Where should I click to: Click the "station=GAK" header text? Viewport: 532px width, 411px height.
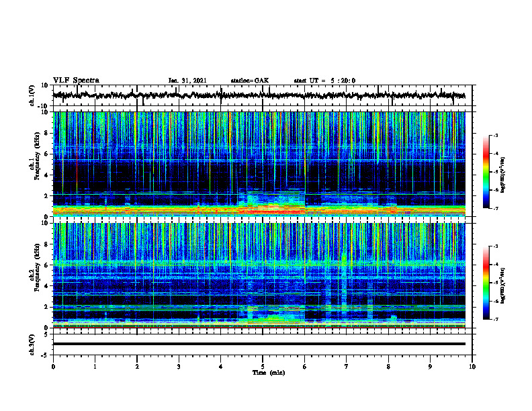click(x=250, y=81)
